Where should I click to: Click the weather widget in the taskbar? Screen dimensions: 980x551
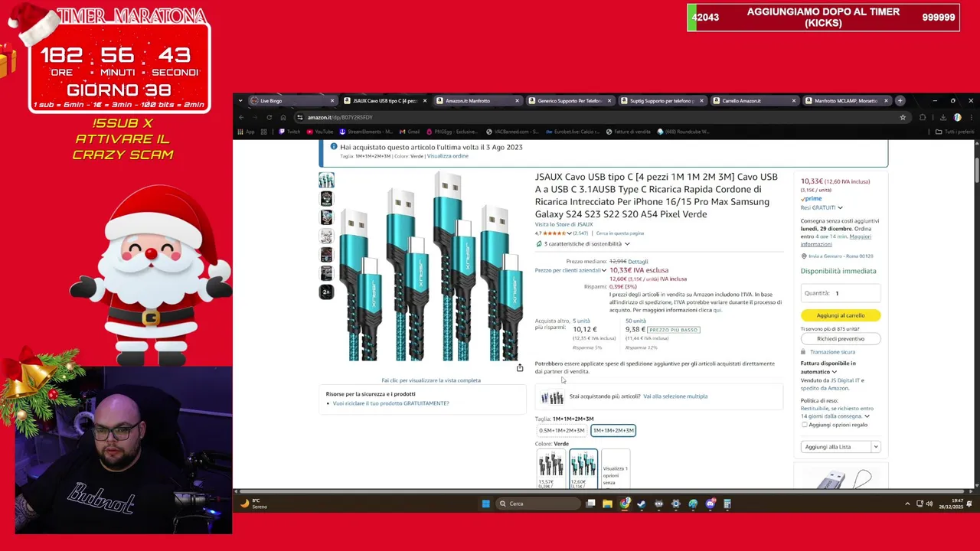pyautogui.click(x=255, y=504)
